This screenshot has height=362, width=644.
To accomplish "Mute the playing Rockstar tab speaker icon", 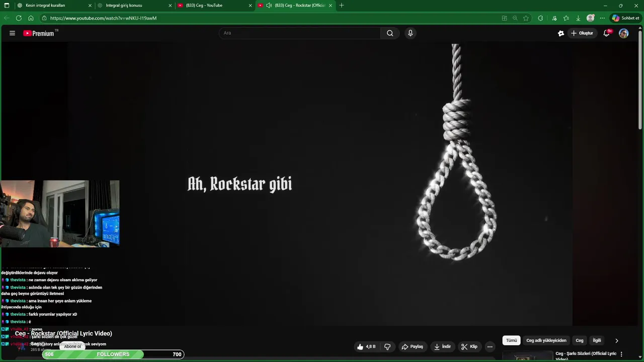I will pos(269,6).
